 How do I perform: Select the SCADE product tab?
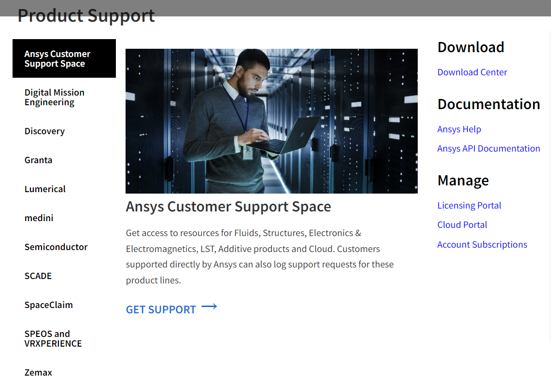[x=38, y=276]
